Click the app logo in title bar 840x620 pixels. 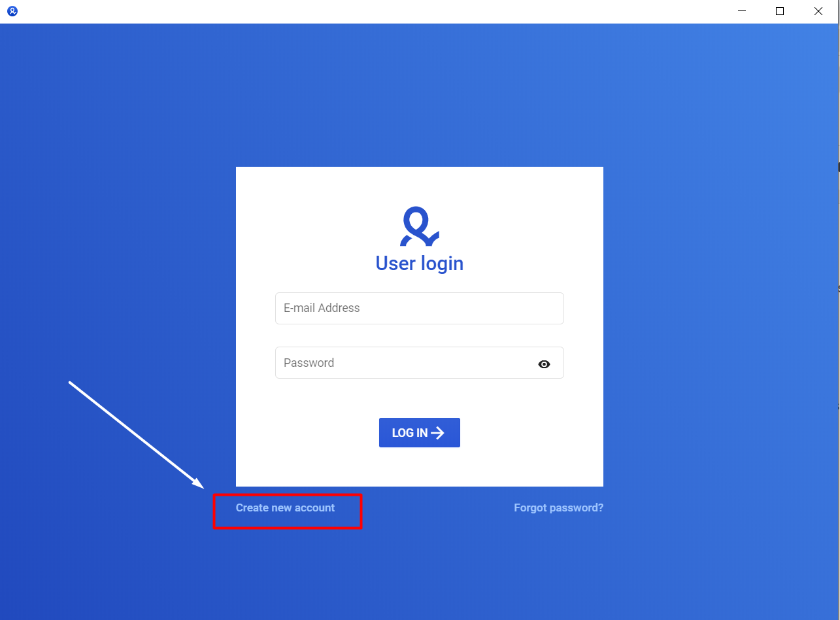tap(12, 11)
